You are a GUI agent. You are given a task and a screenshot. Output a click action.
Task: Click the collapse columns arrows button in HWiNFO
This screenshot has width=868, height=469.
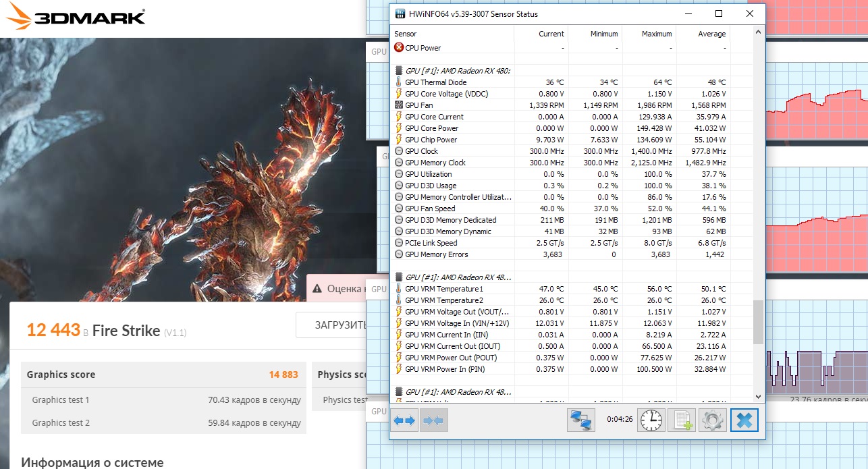click(x=433, y=420)
